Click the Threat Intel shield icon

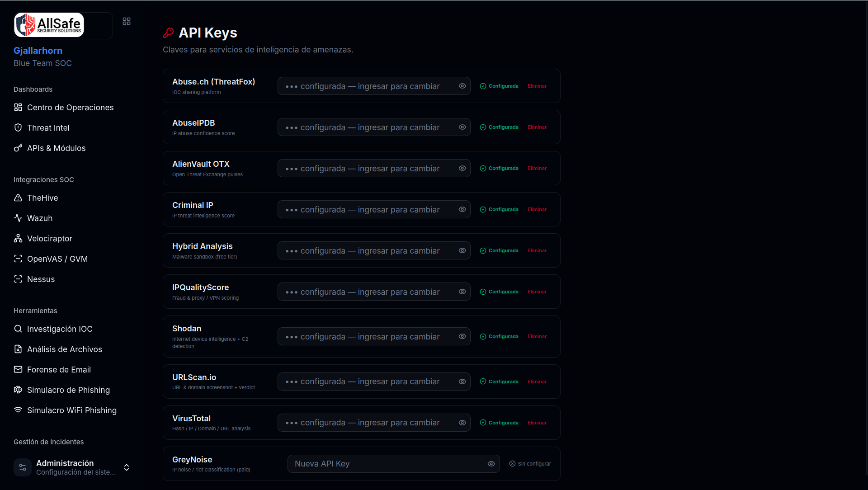(x=18, y=127)
